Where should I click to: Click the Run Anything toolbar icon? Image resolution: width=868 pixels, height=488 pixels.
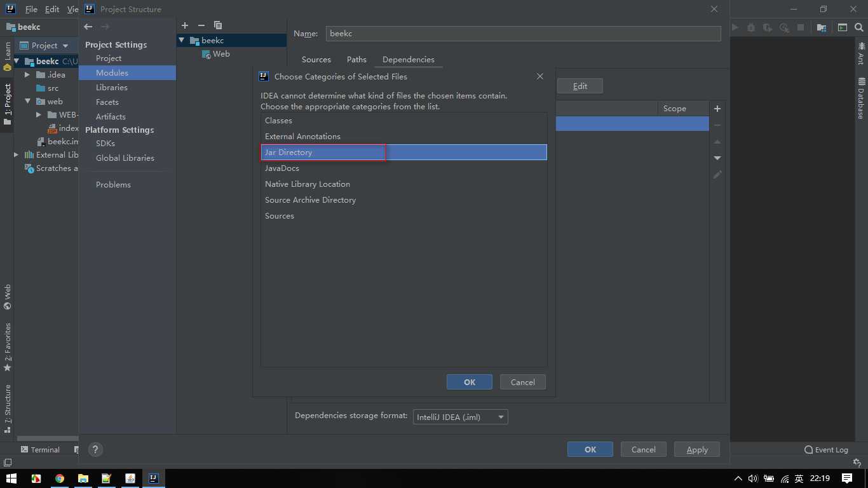[843, 27]
